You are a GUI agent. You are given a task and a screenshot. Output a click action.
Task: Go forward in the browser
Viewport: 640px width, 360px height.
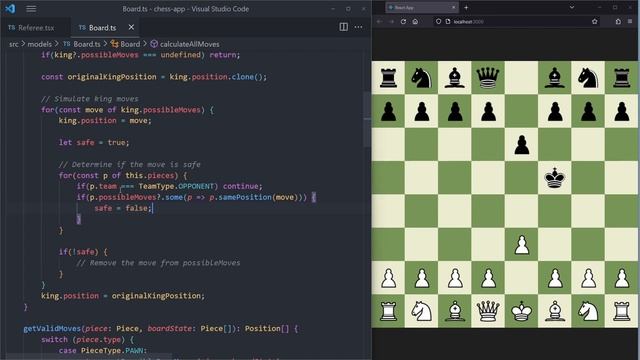pos(391,22)
